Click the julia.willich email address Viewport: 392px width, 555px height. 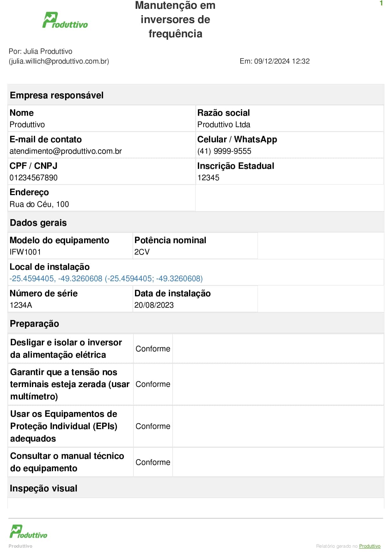(x=59, y=61)
